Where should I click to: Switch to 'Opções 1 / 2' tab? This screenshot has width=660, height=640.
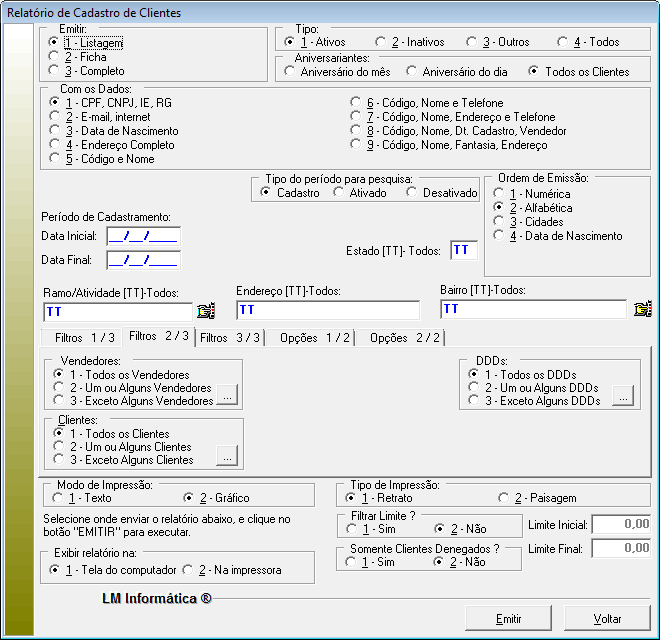[x=314, y=338]
